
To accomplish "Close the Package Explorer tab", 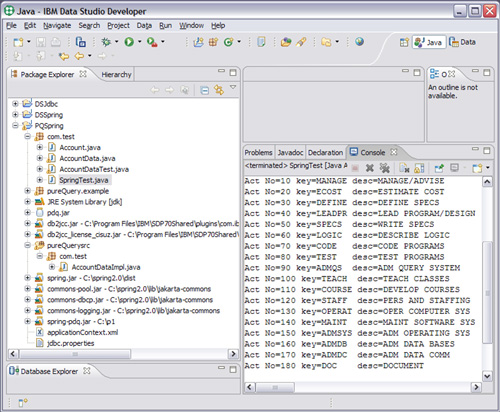I will [83, 74].
